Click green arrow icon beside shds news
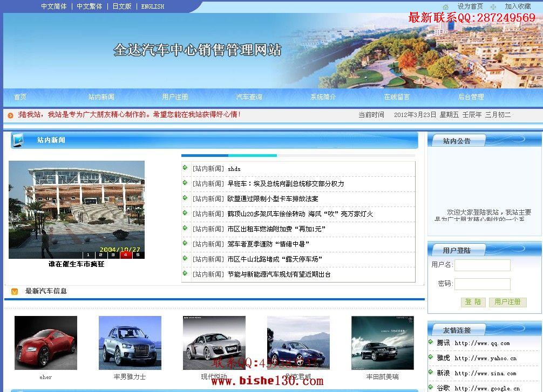Image resolution: width=543 pixels, height=392 pixels. (185, 168)
